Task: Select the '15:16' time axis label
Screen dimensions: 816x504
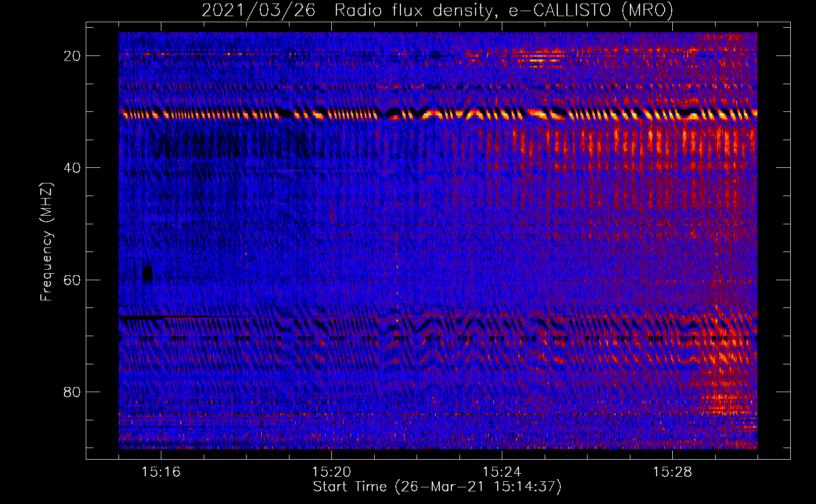Action: [161, 472]
